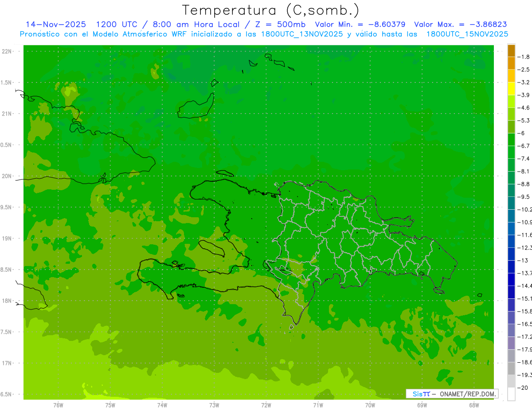Click the '75W' longitude label

[110, 405]
